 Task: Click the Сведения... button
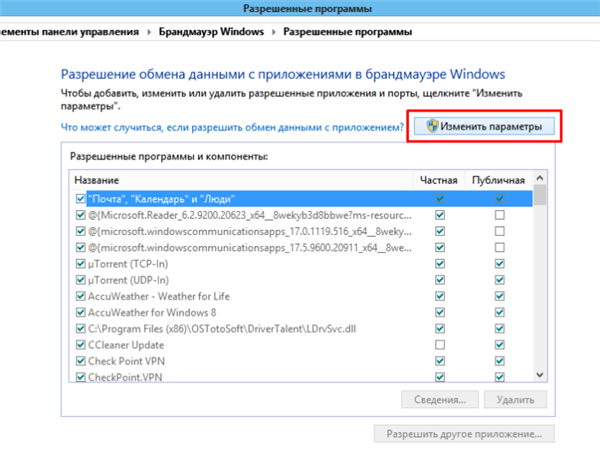440,400
